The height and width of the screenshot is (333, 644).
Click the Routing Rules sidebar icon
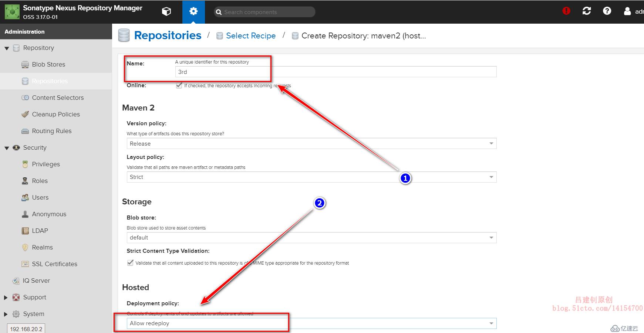[25, 131]
